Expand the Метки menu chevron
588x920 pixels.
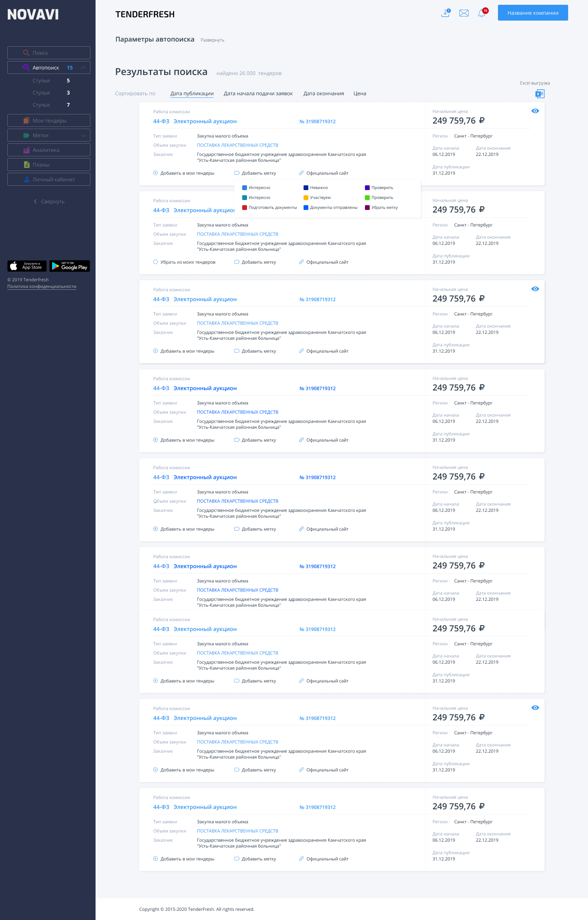83,135
